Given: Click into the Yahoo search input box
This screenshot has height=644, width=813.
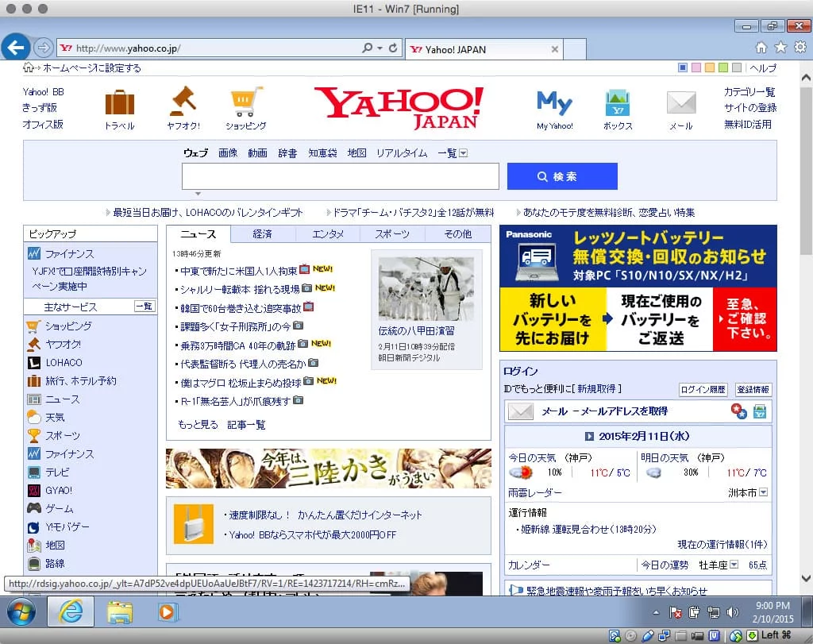Looking at the screenshot, I should (340, 176).
